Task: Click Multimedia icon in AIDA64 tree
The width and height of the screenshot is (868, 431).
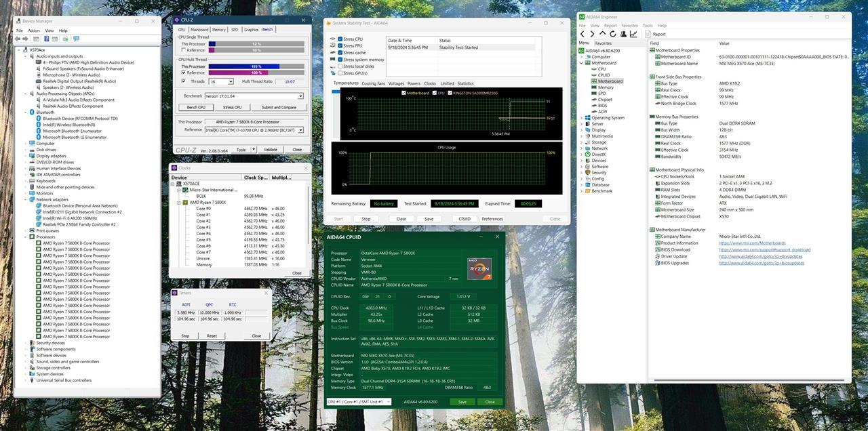Action: 588,136
